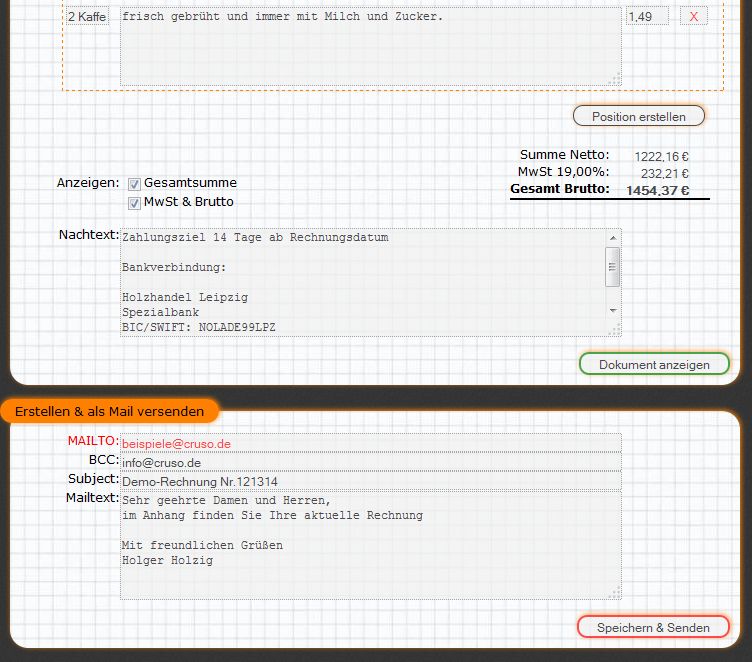752x662 pixels.
Task: Edit the price field 1,49
Action: point(647,16)
